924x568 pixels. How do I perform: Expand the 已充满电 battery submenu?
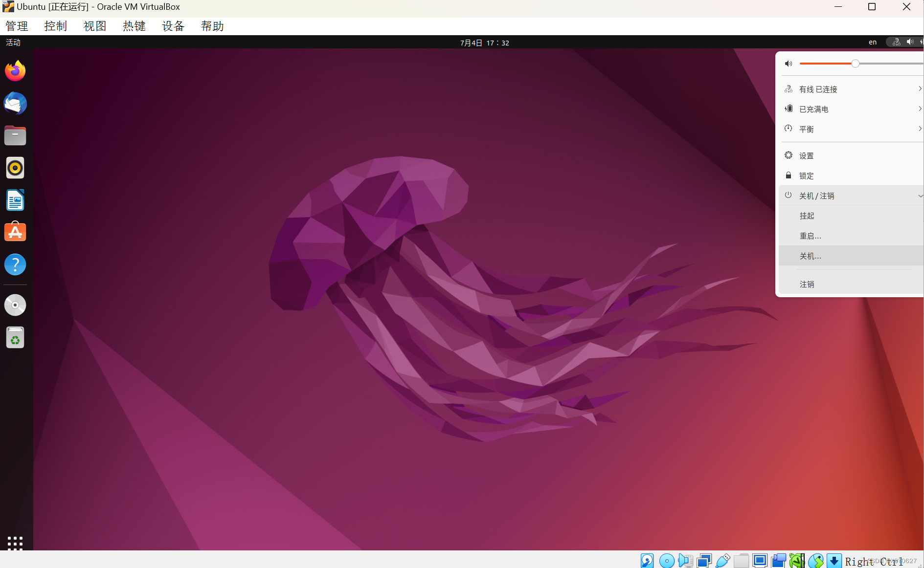tap(851, 109)
